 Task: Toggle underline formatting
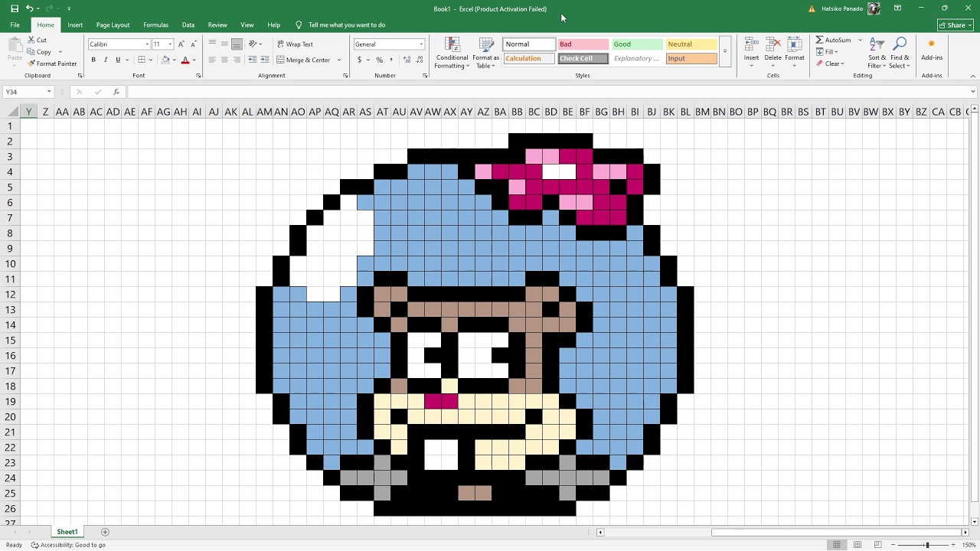(117, 60)
